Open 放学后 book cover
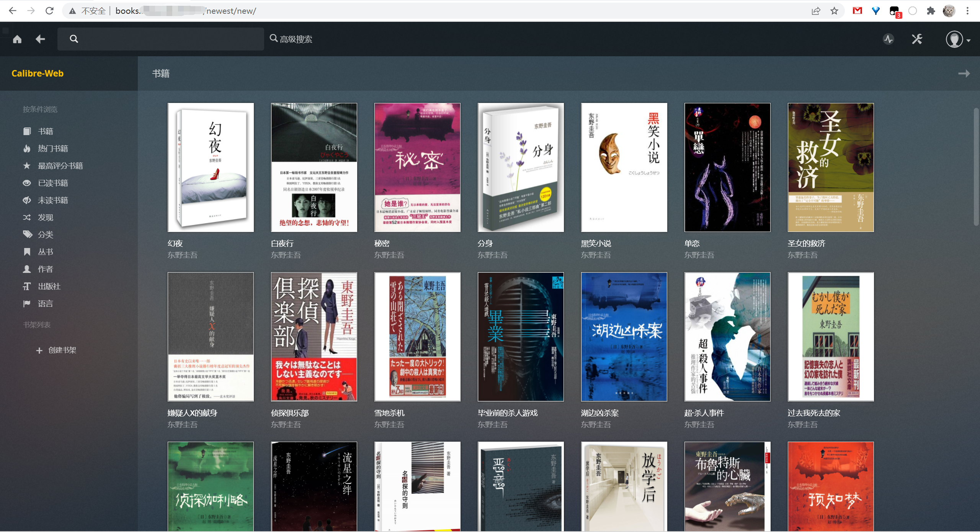Viewport: 980px width, 532px height. (x=624, y=486)
